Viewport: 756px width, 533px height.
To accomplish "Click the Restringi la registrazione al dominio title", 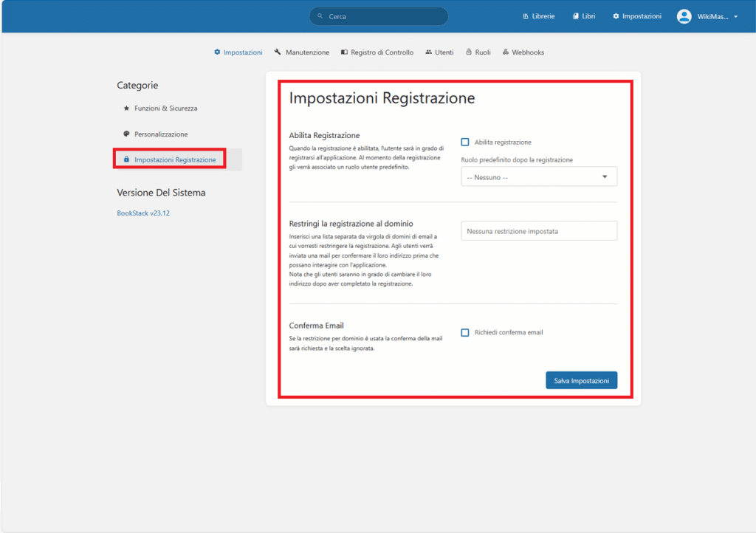I will [351, 223].
